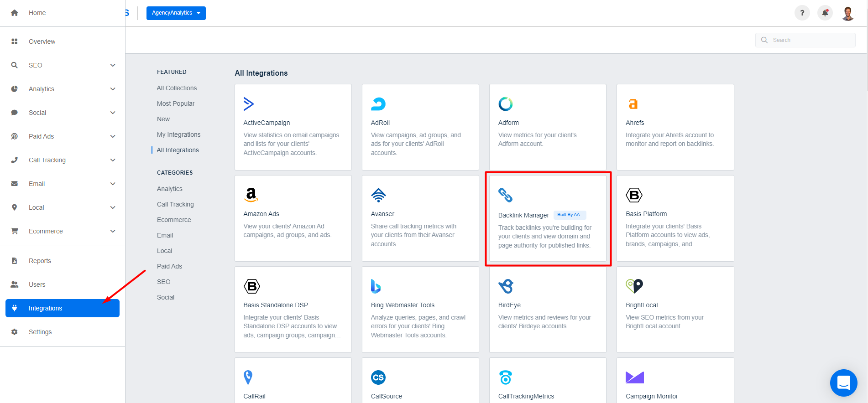Image resolution: width=868 pixels, height=403 pixels.
Task: Click the ActiveCampaign logo icon
Action: tap(248, 104)
